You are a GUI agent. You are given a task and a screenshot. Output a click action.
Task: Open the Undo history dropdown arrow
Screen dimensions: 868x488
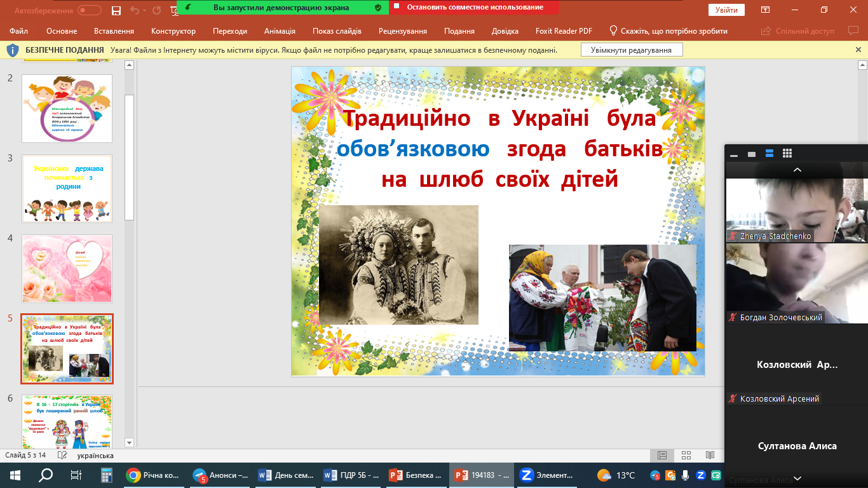[x=144, y=10]
